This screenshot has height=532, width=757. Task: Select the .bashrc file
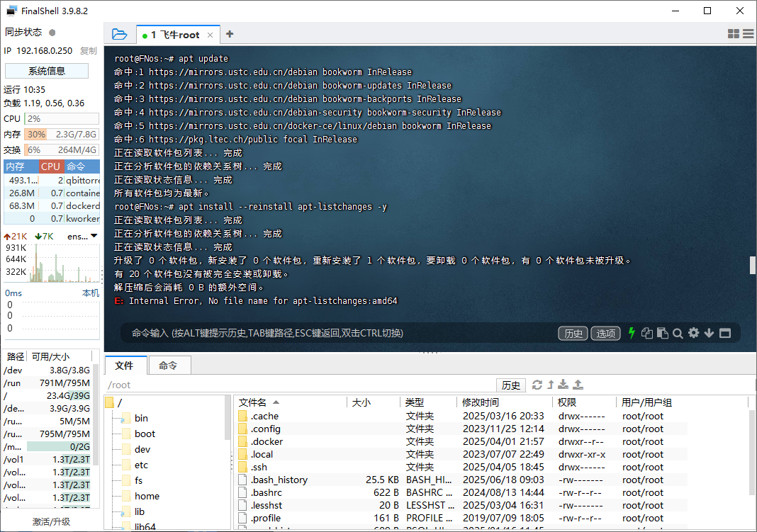click(462, 492)
